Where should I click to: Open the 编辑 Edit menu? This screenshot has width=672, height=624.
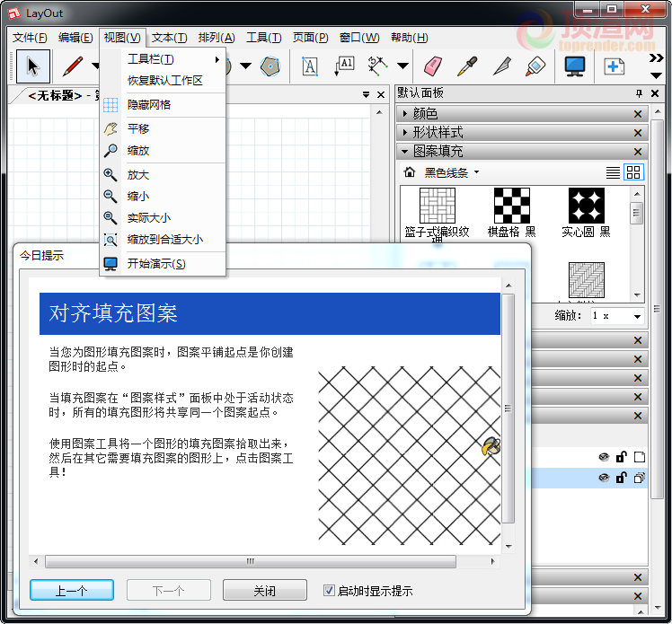pos(75,38)
